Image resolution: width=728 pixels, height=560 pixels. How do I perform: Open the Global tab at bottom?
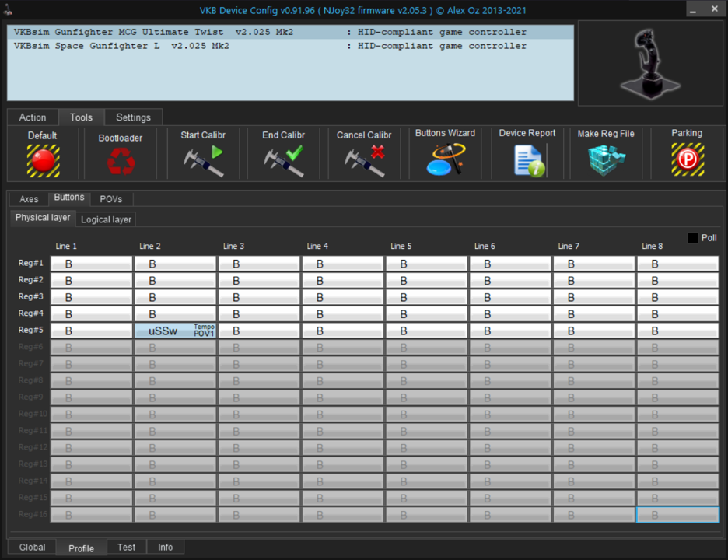point(32,548)
